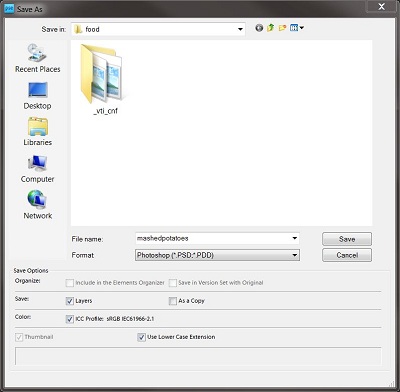Disable Use Lower Case Extension
400x392 pixels.
(x=141, y=337)
